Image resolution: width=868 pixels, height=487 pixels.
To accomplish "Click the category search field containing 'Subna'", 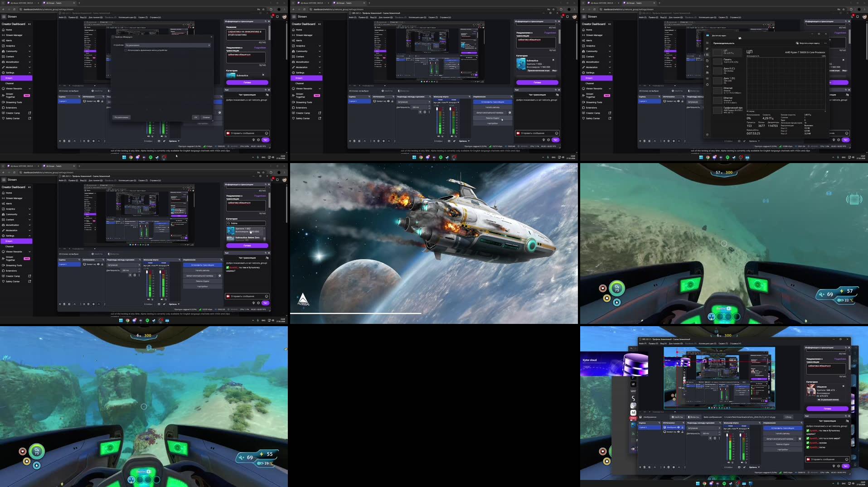I will (x=246, y=223).
